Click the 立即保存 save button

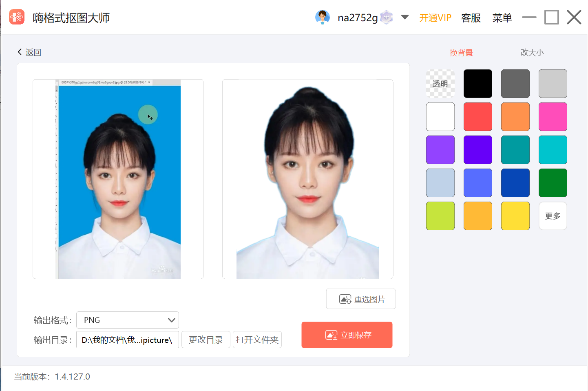point(347,335)
